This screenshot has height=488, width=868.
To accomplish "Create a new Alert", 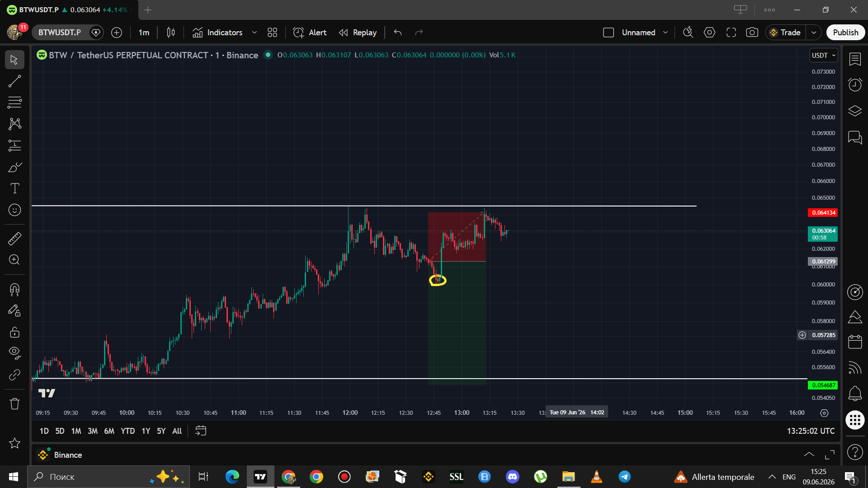I will pos(310,33).
